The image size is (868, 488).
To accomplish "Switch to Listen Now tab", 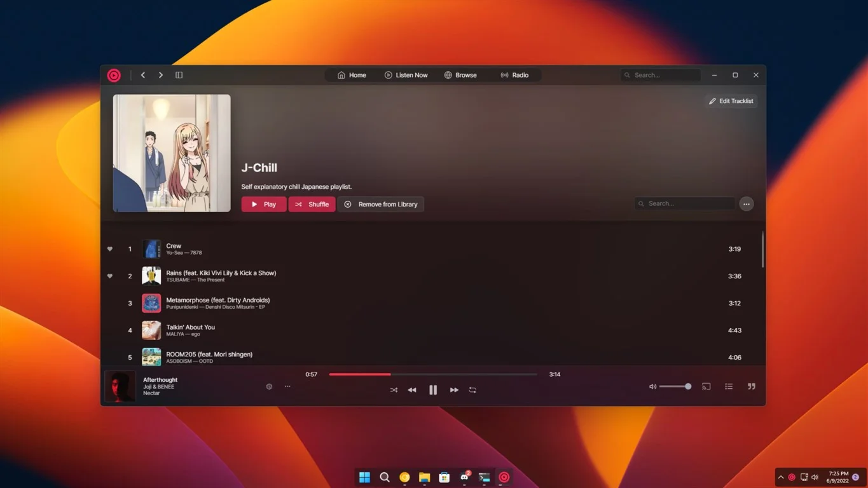I will (406, 75).
